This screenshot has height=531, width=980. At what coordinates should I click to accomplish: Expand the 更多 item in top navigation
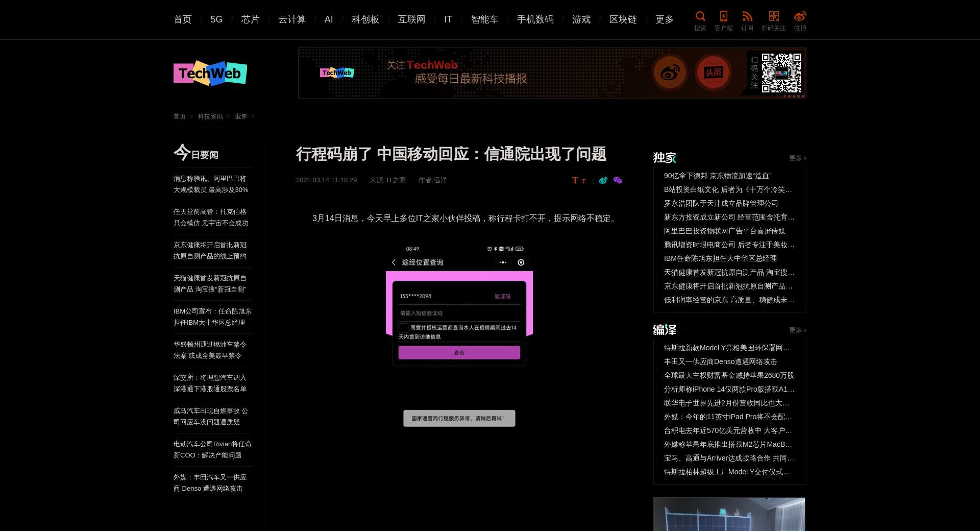pos(665,19)
